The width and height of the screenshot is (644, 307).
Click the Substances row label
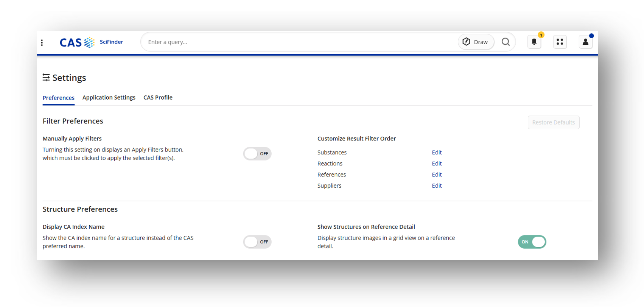pos(332,152)
